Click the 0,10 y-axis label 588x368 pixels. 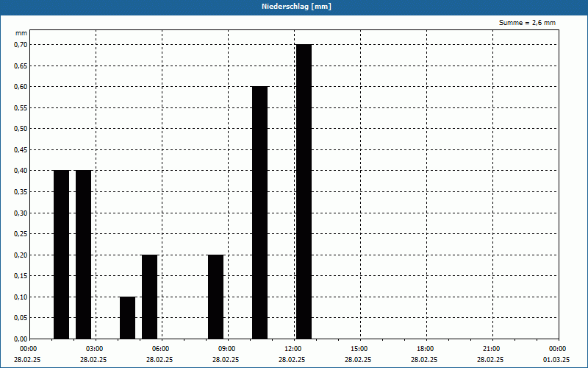[x=21, y=297]
